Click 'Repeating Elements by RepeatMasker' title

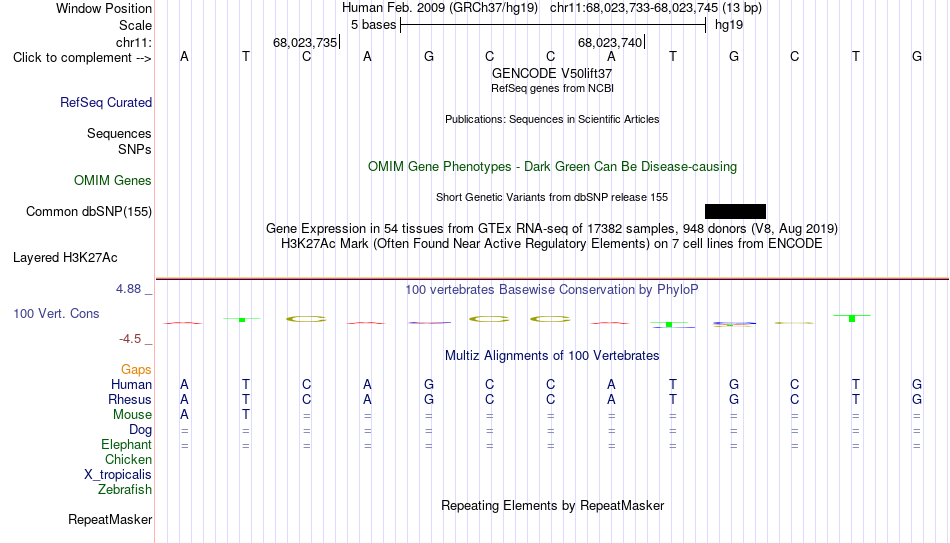[x=553, y=505]
